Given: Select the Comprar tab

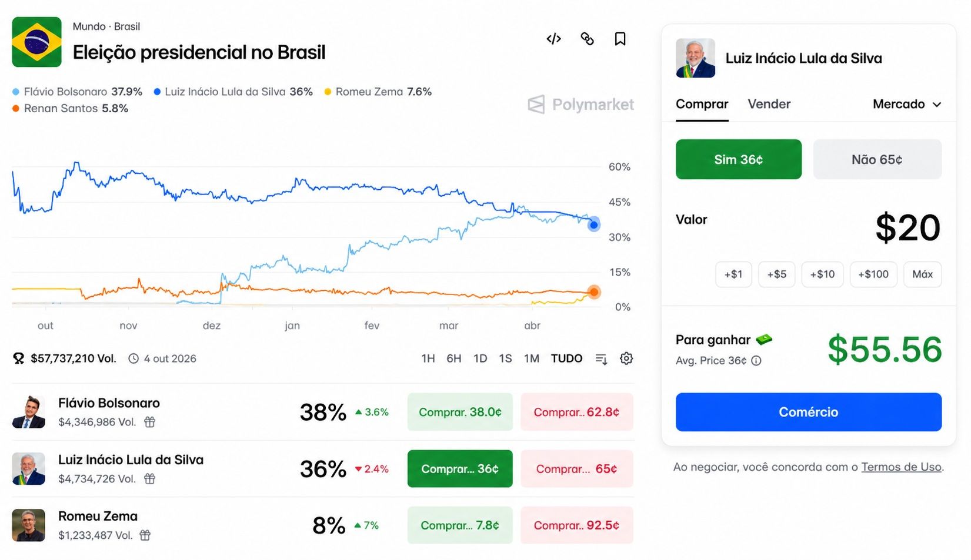Looking at the screenshot, I should coord(702,104).
